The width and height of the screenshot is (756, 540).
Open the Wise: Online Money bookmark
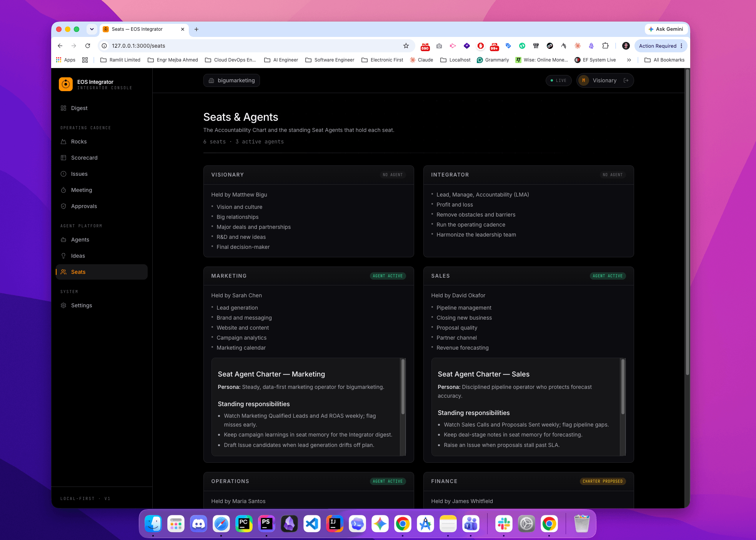(541, 60)
